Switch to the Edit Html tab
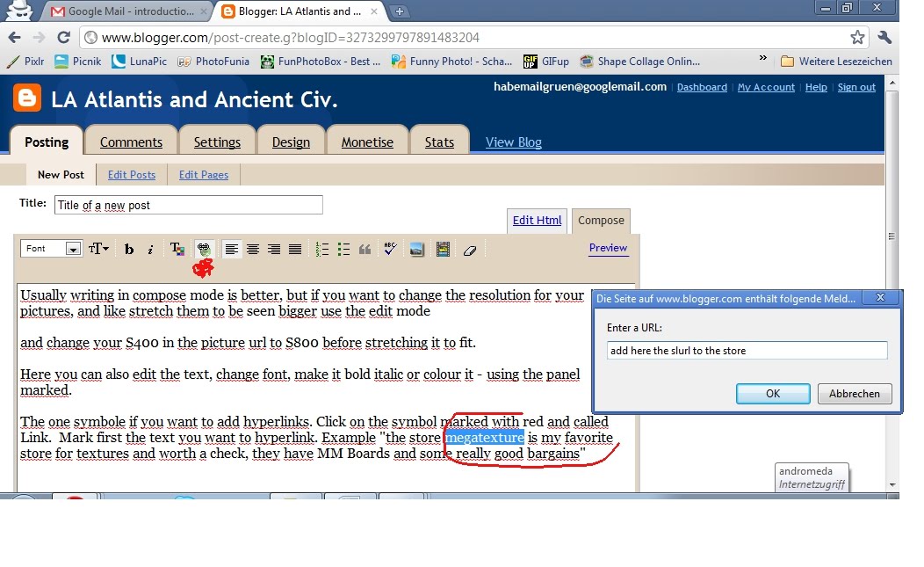The image size is (924, 567). point(537,220)
